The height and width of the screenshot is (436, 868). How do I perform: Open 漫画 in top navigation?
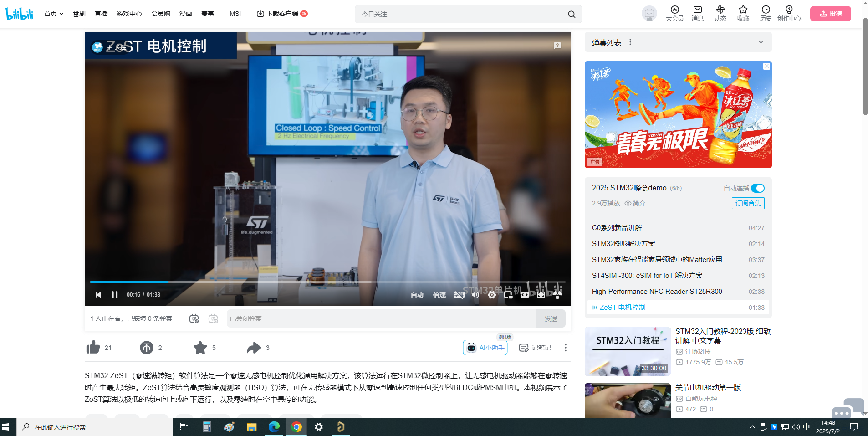[186, 14]
